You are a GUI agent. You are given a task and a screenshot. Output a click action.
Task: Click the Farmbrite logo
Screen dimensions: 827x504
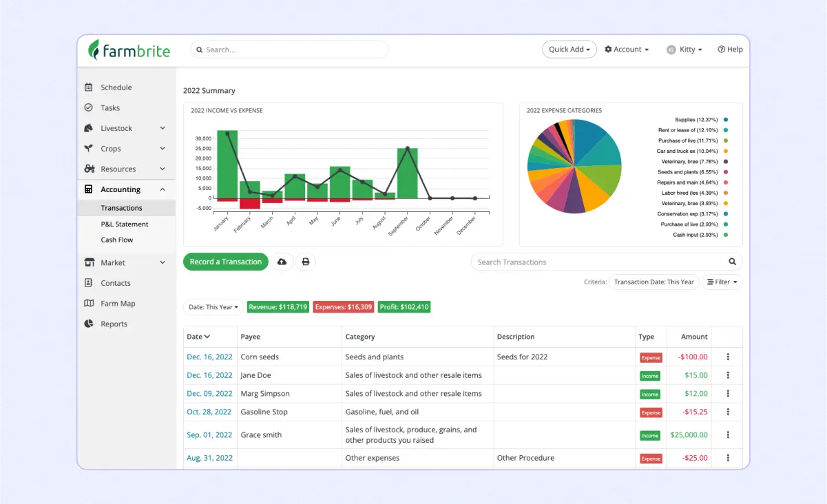click(x=129, y=50)
